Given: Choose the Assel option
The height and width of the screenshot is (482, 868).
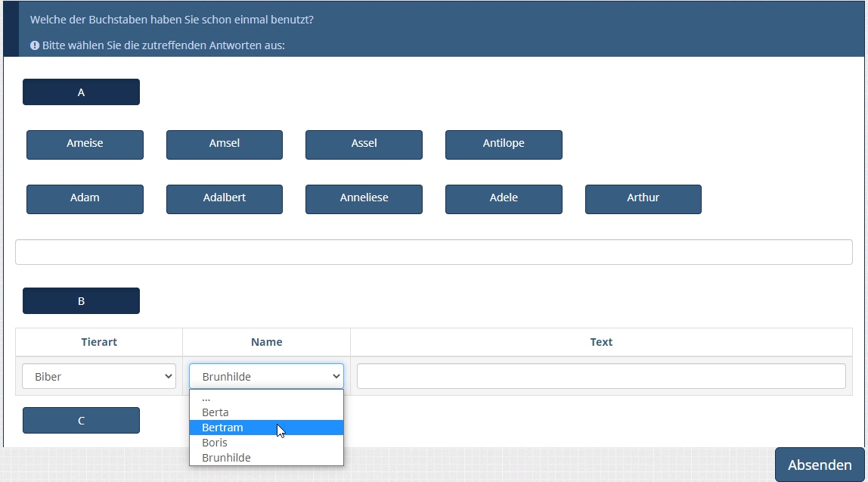Looking at the screenshot, I should tap(364, 145).
